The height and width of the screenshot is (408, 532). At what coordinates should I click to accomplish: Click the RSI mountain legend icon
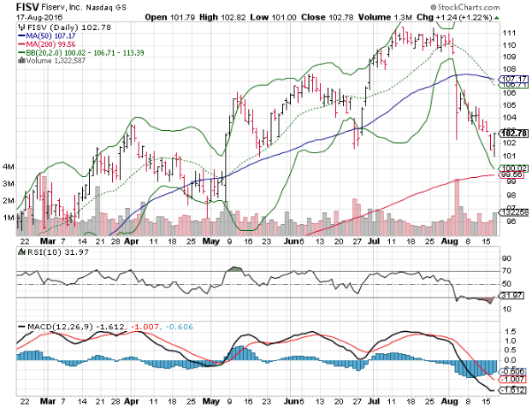click(x=21, y=251)
